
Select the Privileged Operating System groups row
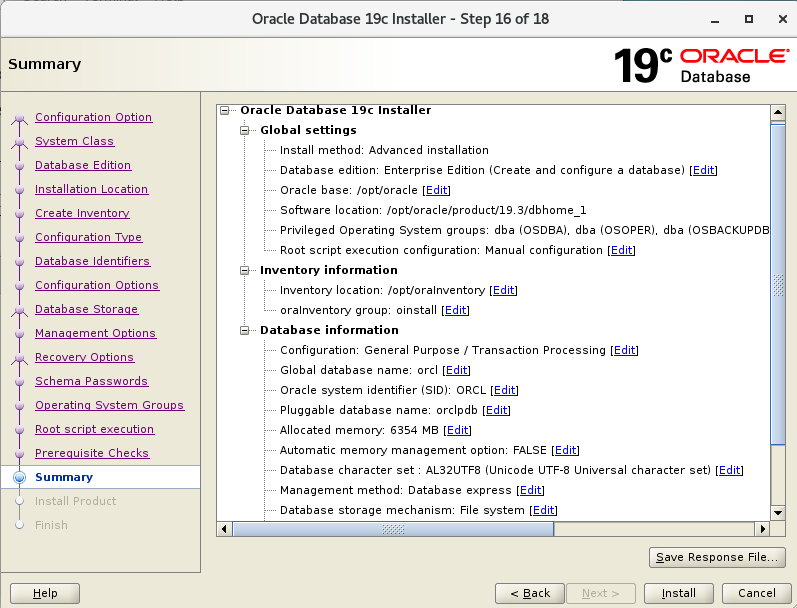tap(525, 230)
